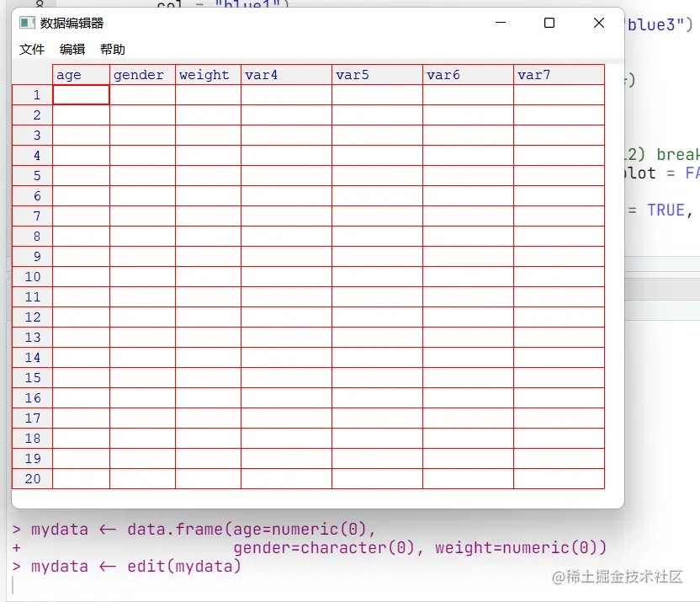Click row header 6
700x602 pixels.
pos(32,196)
